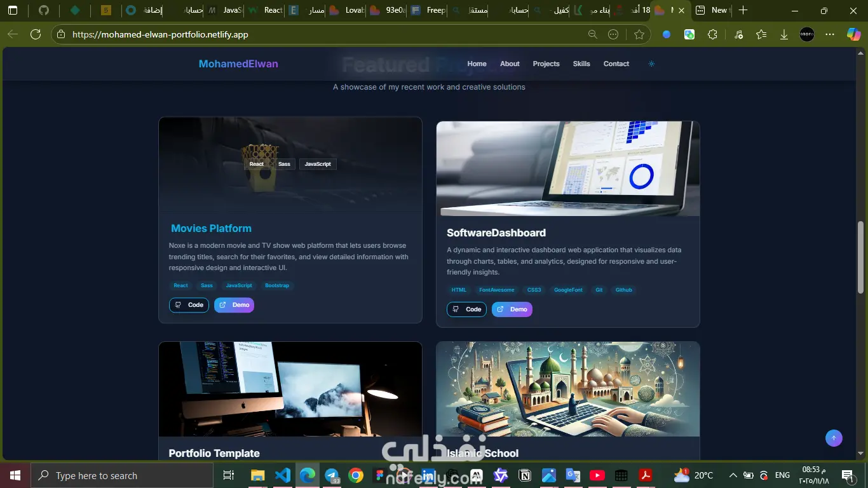868x488 pixels.
Task: Click the SoftwareDashboard laptop thumbnail
Action: pyautogui.click(x=568, y=169)
